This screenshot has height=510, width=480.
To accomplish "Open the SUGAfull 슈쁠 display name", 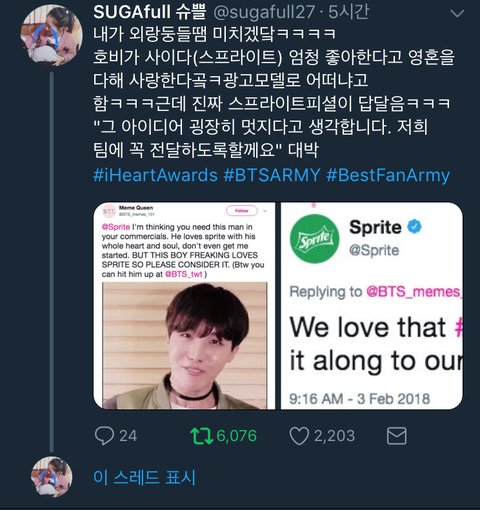I will click(150, 12).
